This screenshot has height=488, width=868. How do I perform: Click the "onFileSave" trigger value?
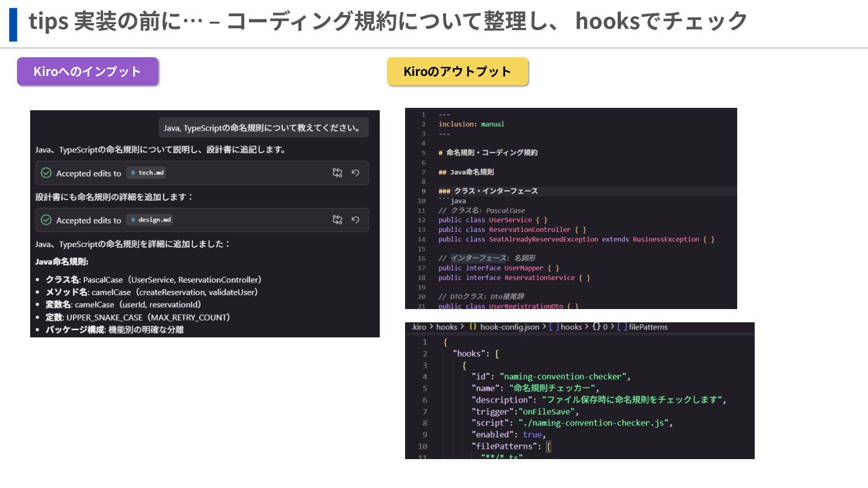547,411
